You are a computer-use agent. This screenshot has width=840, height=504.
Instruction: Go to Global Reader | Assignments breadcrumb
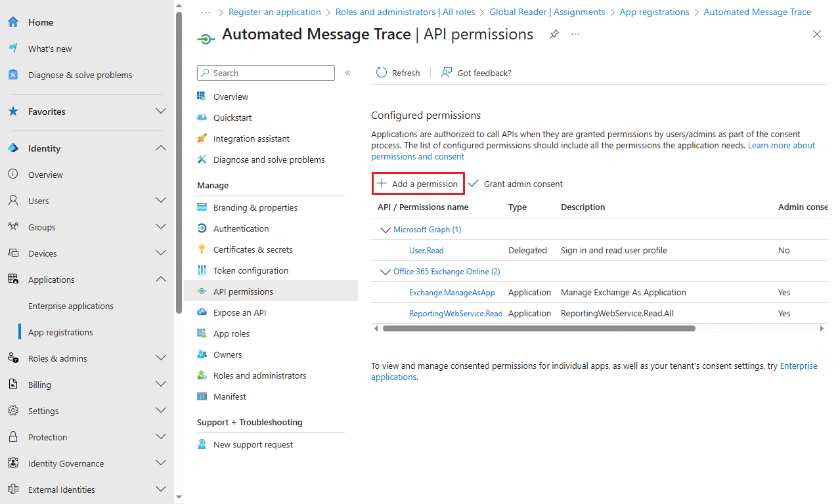547,12
